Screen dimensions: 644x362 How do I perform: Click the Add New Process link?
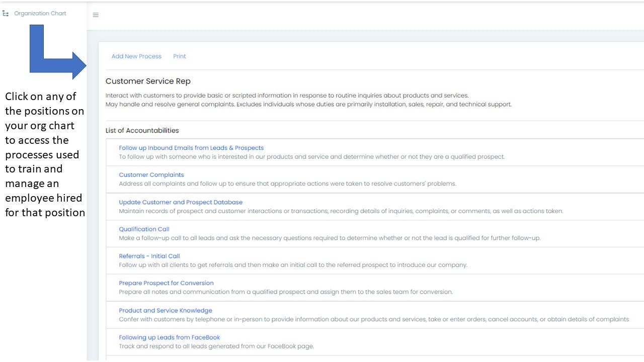136,56
